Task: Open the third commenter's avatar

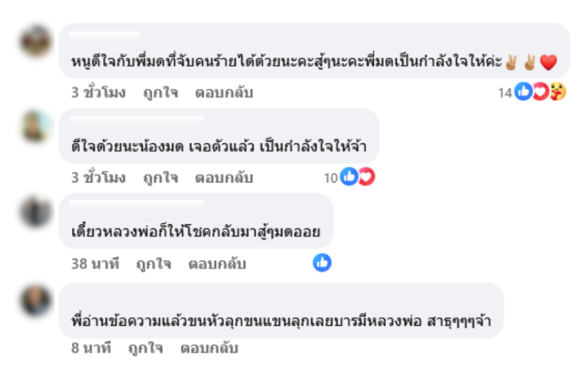Action: point(36,212)
